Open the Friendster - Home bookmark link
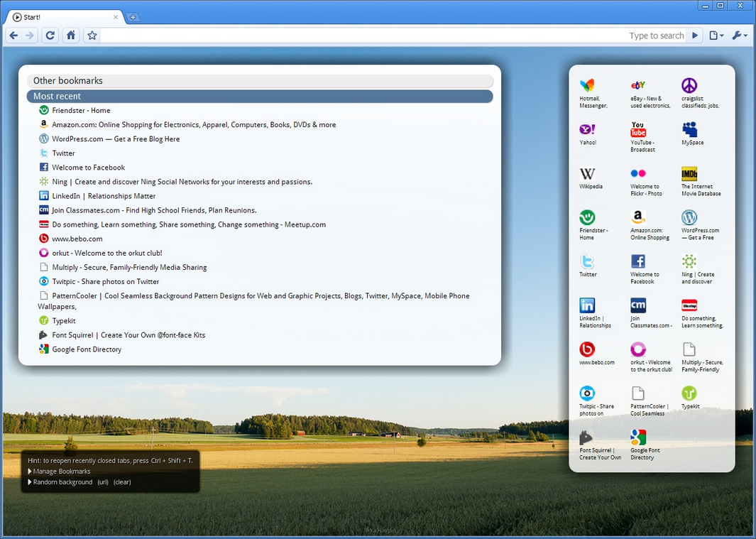Image resolution: width=756 pixels, height=539 pixels. (x=81, y=111)
